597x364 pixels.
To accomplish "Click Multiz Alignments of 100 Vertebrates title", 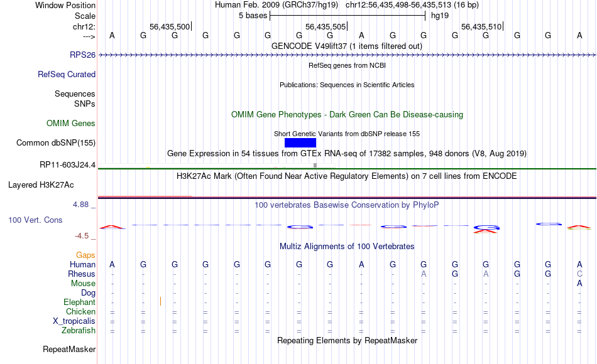I will (347, 247).
